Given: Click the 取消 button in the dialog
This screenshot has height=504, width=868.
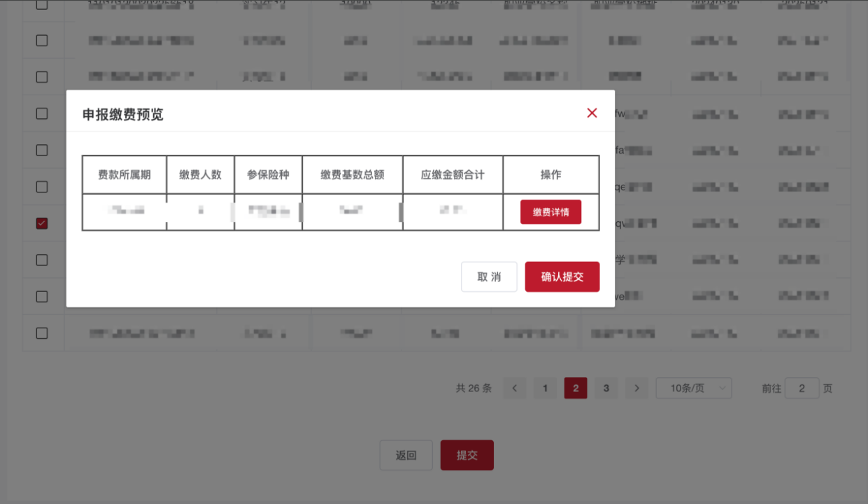Looking at the screenshot, I should click(488, 276).
